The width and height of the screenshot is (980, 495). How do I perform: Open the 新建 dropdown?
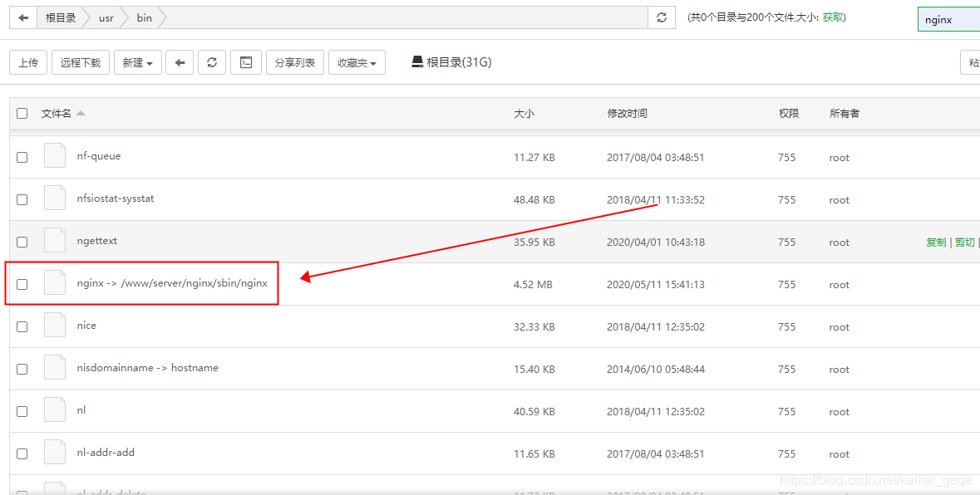click(138, 62)
